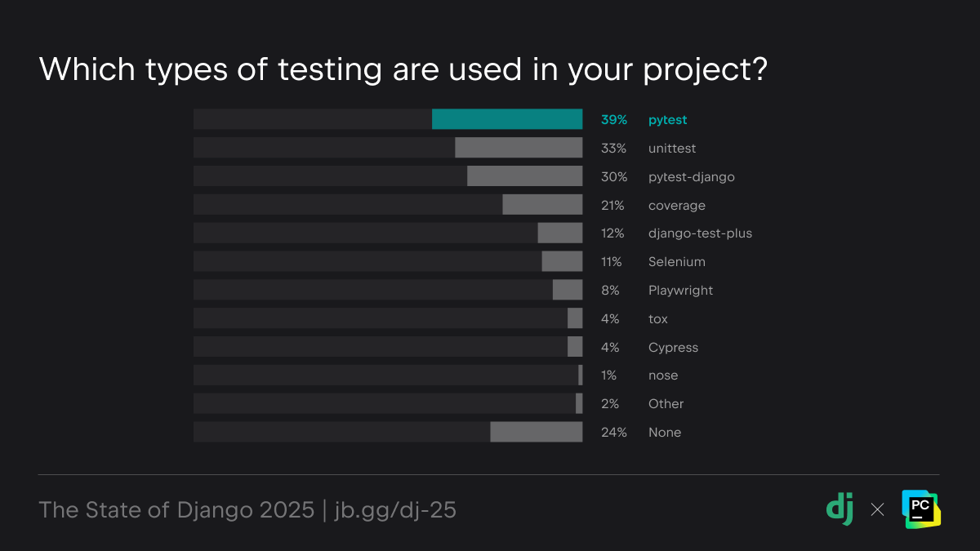Click the Playwright label
980x551 pixels.
click(680, 291)
